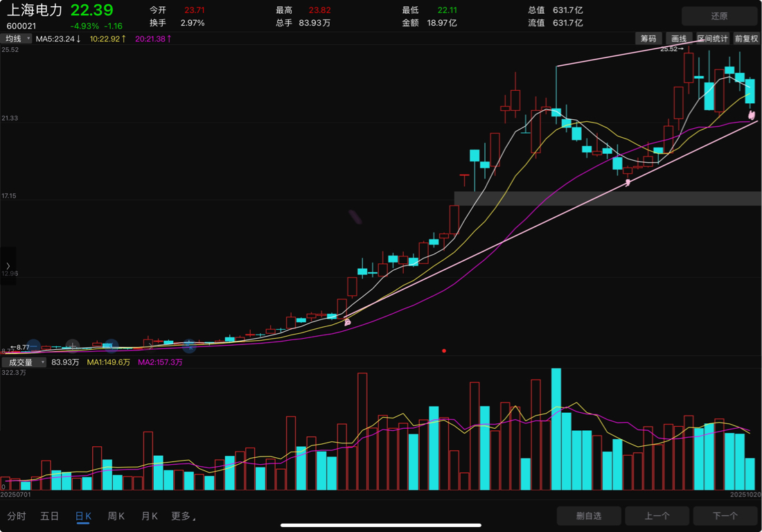Switch the 前复权 price adjustment setting
This screenshot has height=532, width=762.
click(x=746, y=38)
